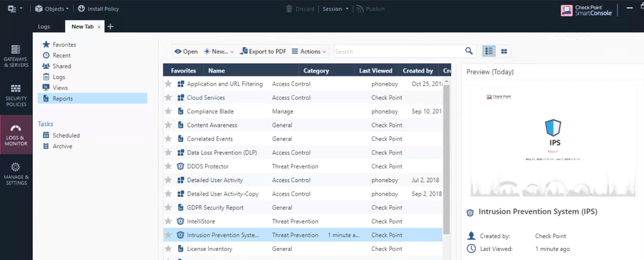Favorite the Application and URL Filtering report
This screenshot has height=260, width=644.
tap(168, 84)
